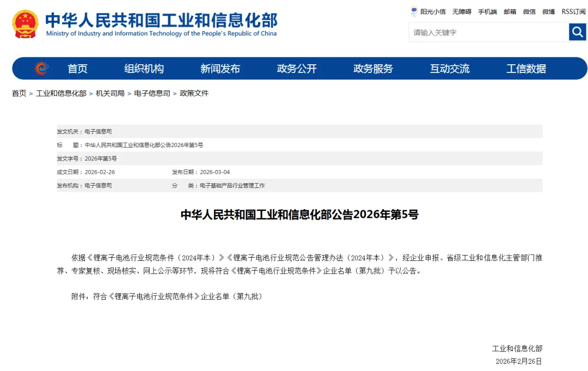Open 首页 in main navigation

(x=77, y=69)
